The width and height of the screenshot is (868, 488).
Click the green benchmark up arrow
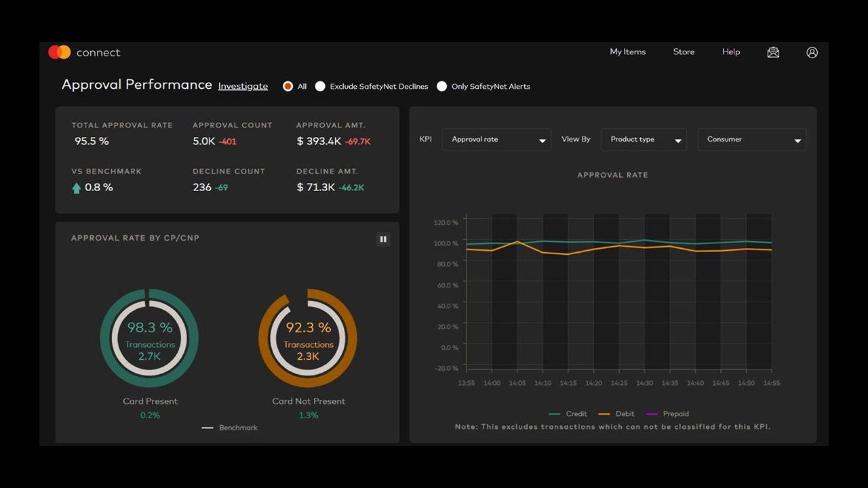pos(77,188)
